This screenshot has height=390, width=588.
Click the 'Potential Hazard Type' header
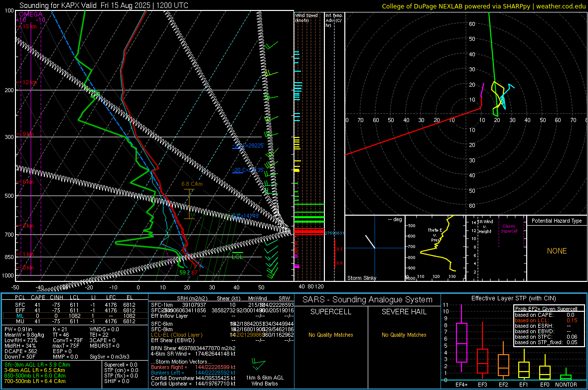click(557, 221)
